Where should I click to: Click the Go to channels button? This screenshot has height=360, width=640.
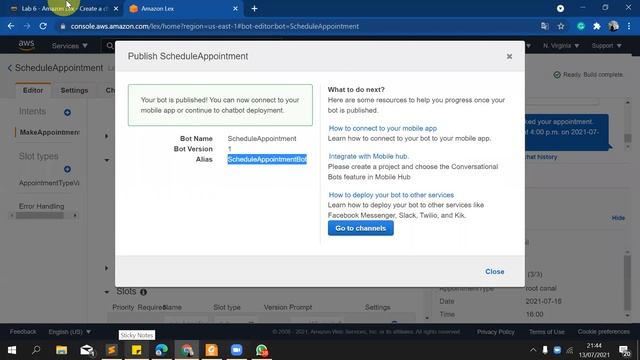pos(360,228)
